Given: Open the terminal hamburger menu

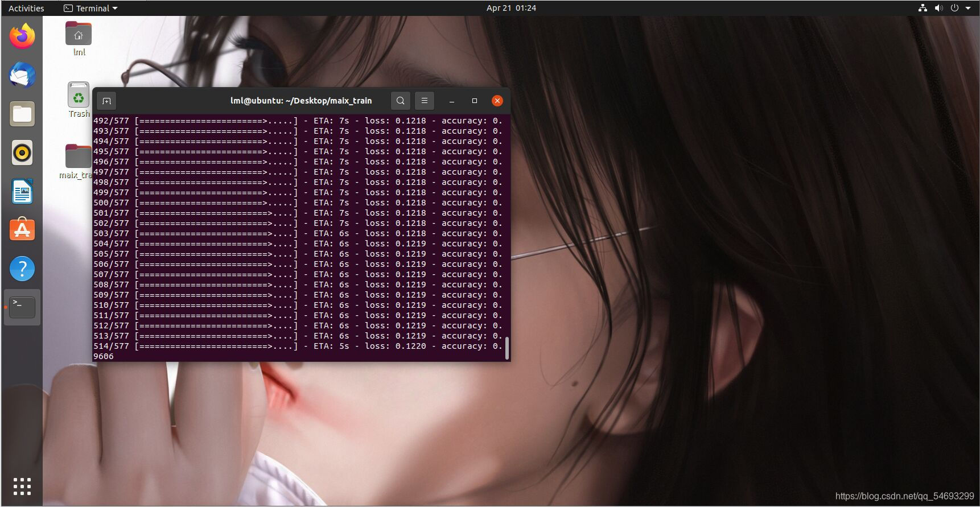Looking at the screenshot, I should click(425, 101).
